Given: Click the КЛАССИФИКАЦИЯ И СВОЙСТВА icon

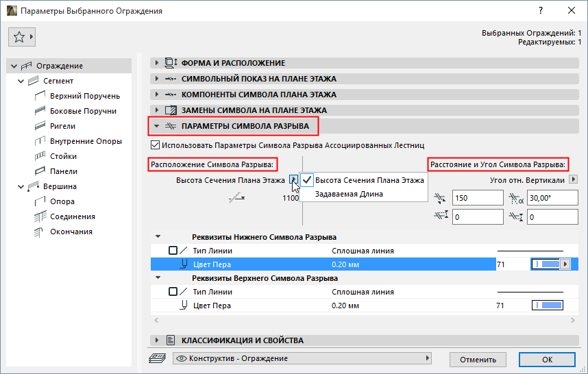Looking at the screenshot, I should point(171,340).
